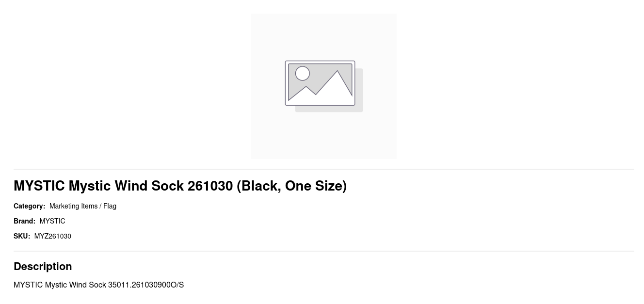
Task: Click the "Brand:" label
Action: pos(24,221)
